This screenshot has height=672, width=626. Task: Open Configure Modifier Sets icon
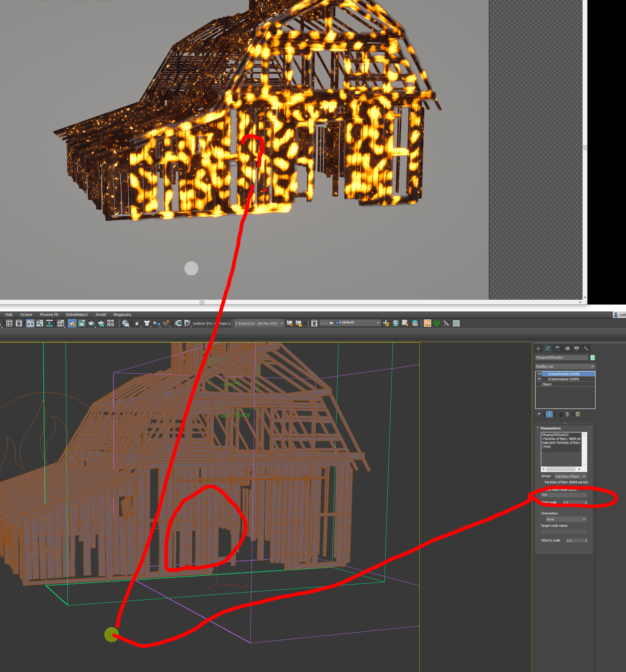pyautogui.click(x=578, y=414)
